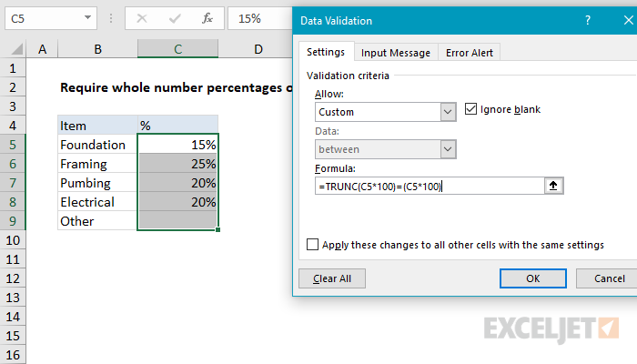Click the 25% cell for Framing

click(178, 164)
